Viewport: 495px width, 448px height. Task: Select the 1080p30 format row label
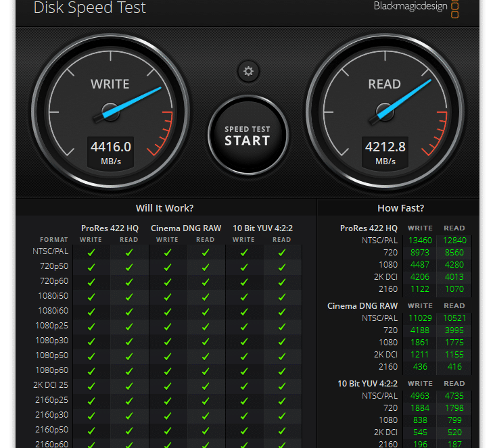[52, 341]
